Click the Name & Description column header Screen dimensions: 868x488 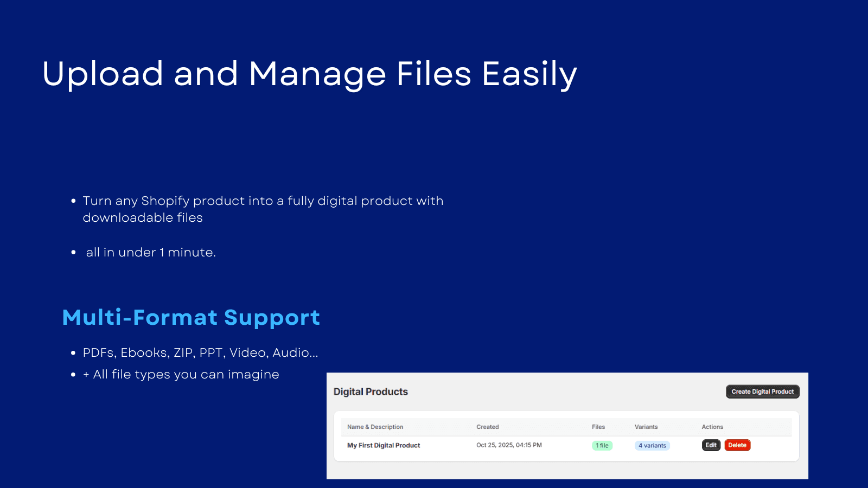(x=375, y=427)
